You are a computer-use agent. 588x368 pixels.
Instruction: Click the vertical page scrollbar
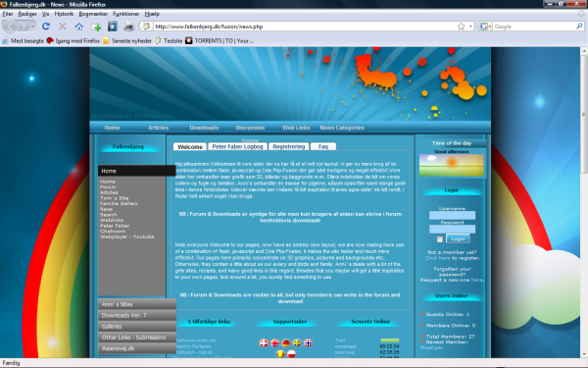click(584, 202)
